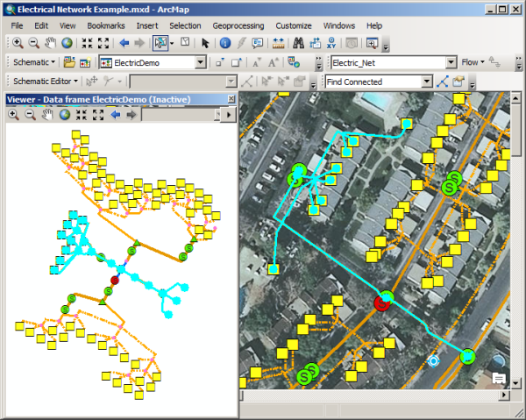Open the Schematic dropdown menu
This screenshot has width=526, height=420.
point(34,62)
